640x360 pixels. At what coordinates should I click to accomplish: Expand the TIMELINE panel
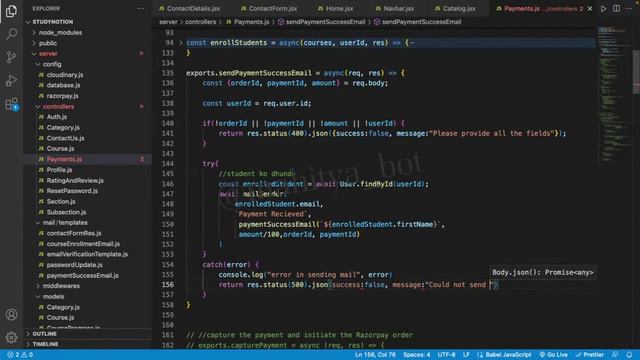pos(88,344)
